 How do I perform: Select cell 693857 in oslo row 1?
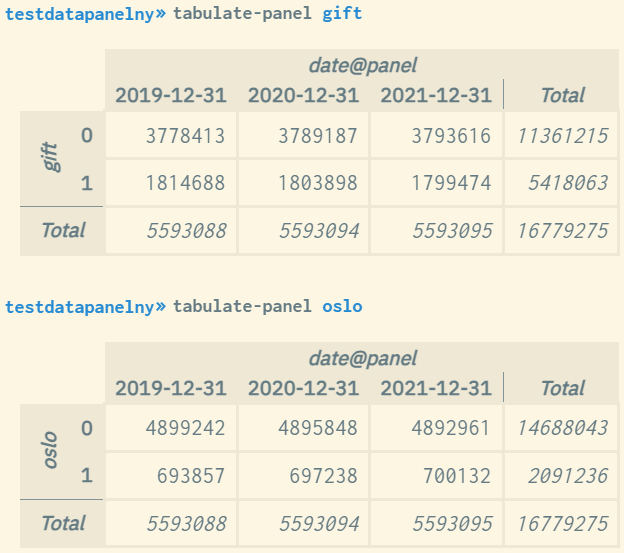pos(190,476)
